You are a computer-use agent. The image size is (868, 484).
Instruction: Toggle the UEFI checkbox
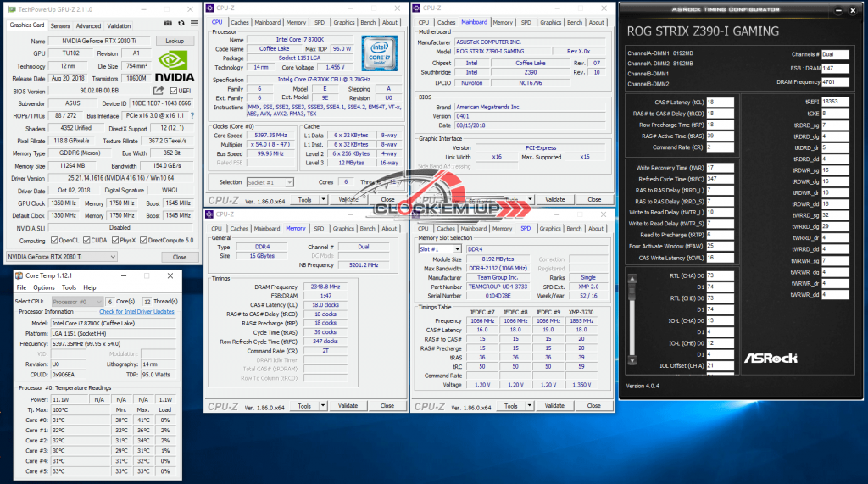click(175, 91)
